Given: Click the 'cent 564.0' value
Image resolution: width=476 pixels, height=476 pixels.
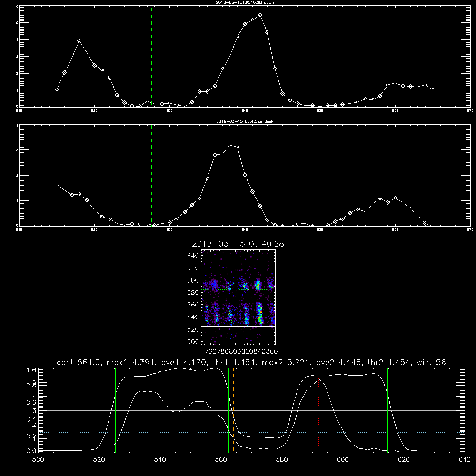Looking at the screenshot, I should (79, 362).
